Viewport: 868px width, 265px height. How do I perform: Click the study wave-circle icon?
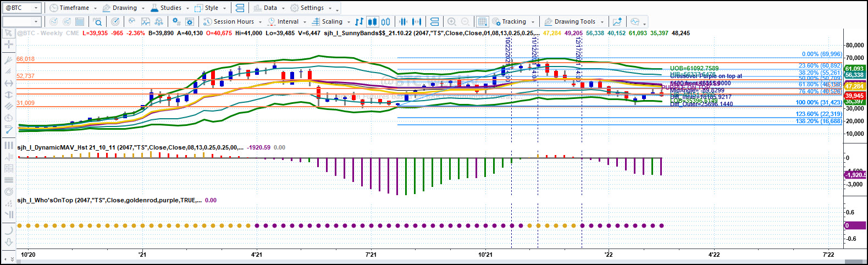[132, 21]
